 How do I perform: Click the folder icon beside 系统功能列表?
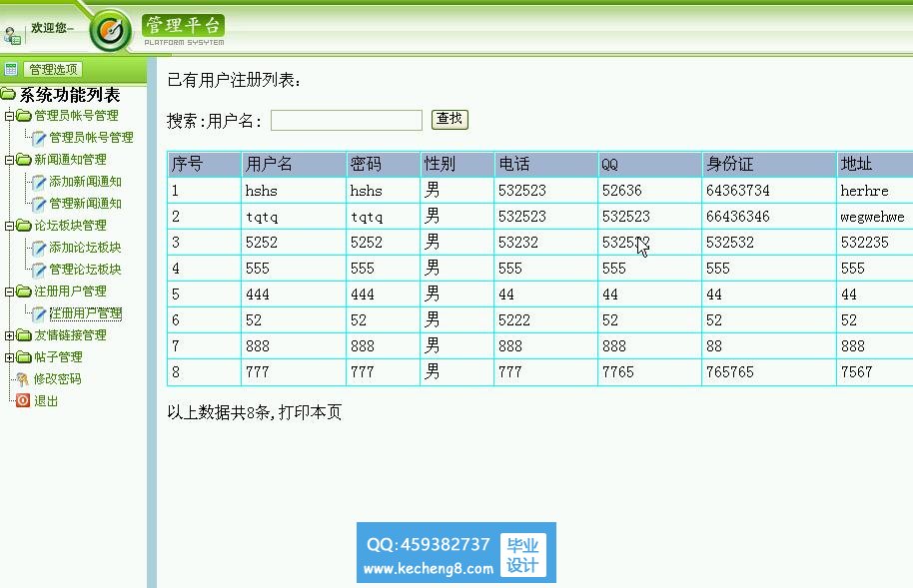coord(8,94)
